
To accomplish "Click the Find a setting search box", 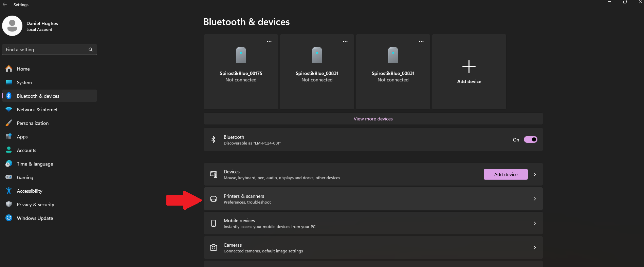I will pos(50,50).
